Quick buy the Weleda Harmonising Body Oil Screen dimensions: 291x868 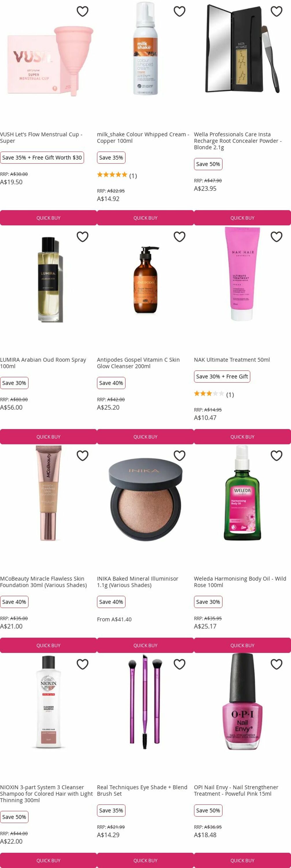[242, 645]
